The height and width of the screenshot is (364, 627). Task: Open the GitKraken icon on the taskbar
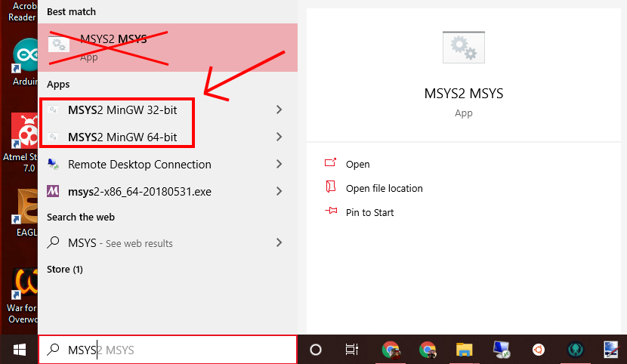pos(576,350)
